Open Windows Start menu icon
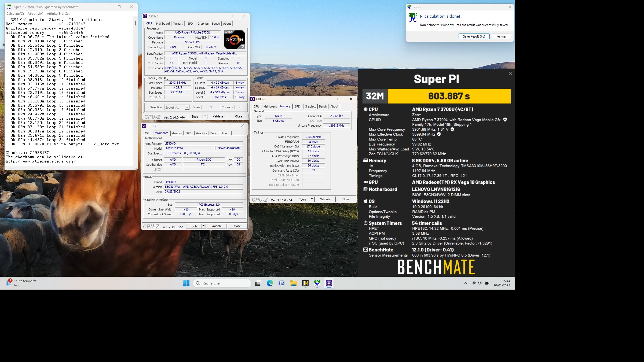Screen dimensions: 644x362 pos(186,283)
